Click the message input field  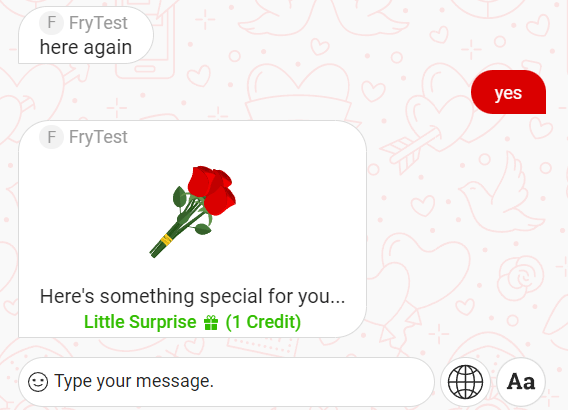226,382
